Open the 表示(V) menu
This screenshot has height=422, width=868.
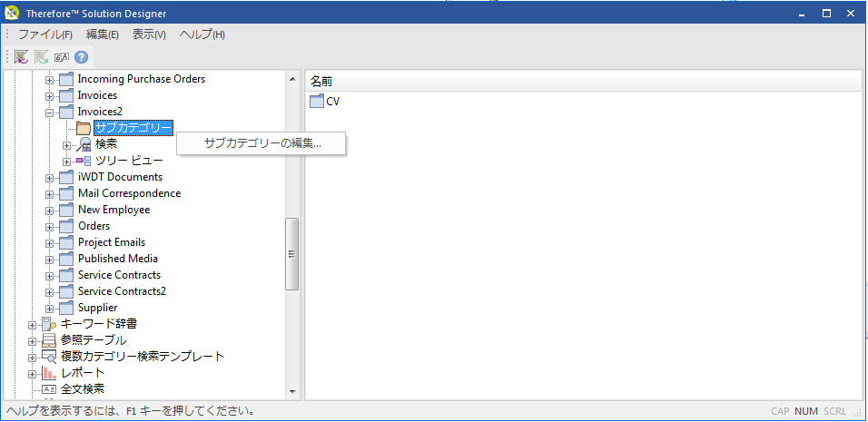pyautogui.click(x=149, y=34)
